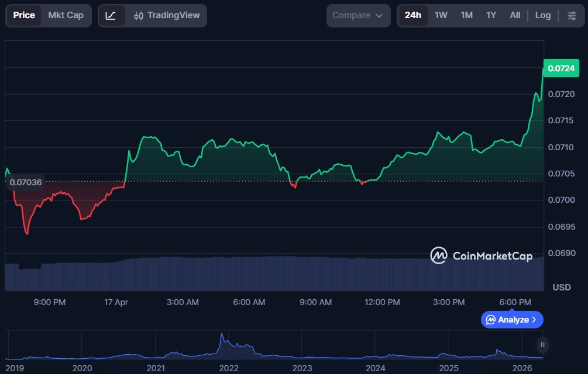This screenshot has width=588, height=374.
Task: Click the green 0.0724 current price tag
Action: 561,68
